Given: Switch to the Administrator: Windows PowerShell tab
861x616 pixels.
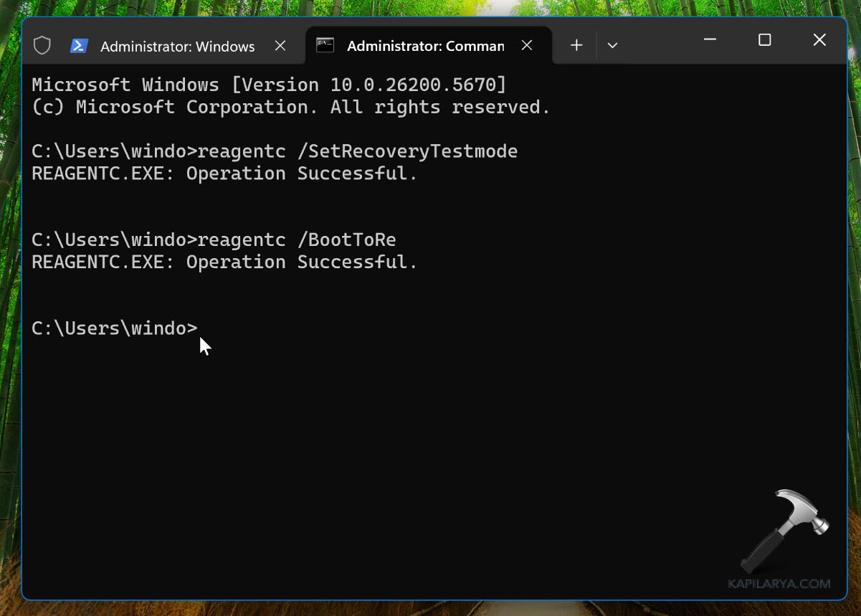Looking at the screenshot, I should [x=178, y=46].
